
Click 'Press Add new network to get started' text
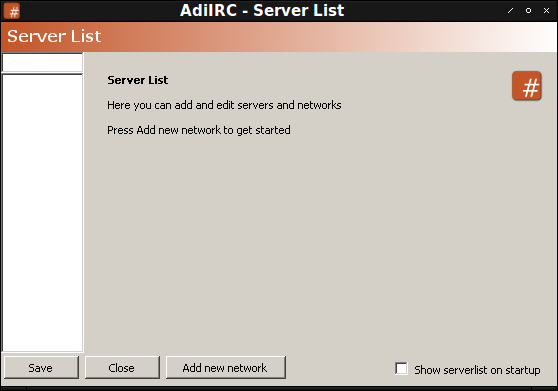[x=199, y=130]
